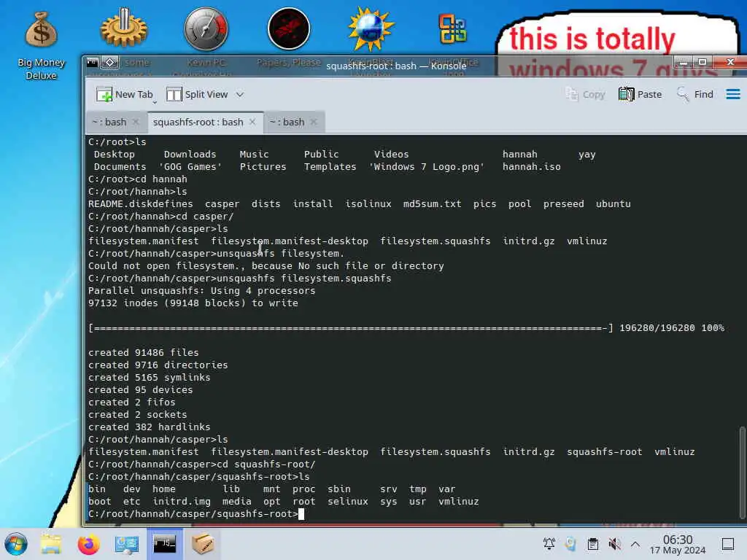The width and height of the screenshot is (747, 560).
Task: Click 'Parallel unsquashfs: Using 4 processors' line
Action: 201,290
